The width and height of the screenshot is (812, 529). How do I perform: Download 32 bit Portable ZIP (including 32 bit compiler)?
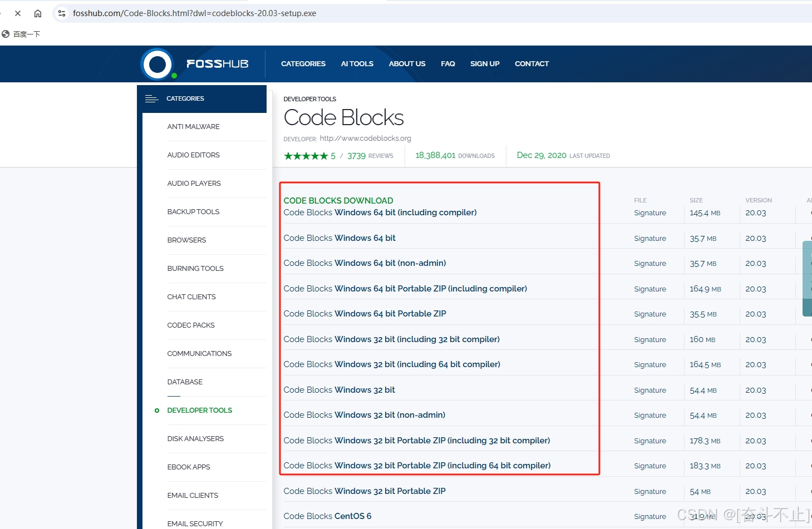(416, 441)
